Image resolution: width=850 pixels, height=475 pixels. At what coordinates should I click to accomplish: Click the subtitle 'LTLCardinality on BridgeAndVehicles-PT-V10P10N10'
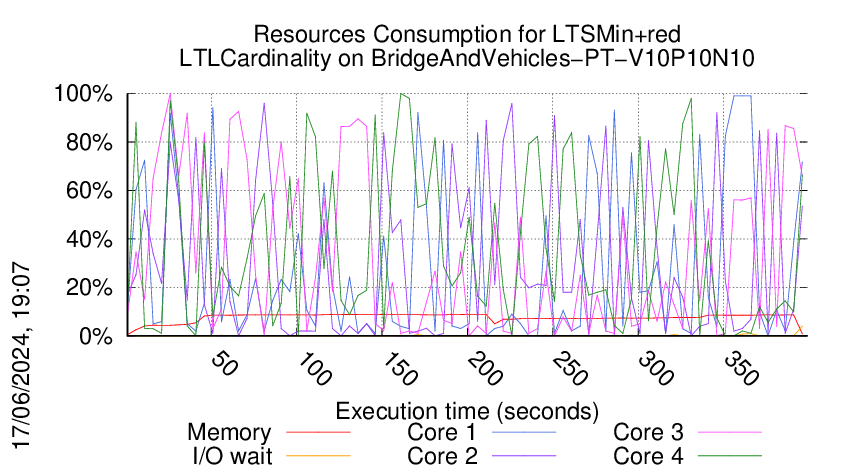click(x=467, y=59)
